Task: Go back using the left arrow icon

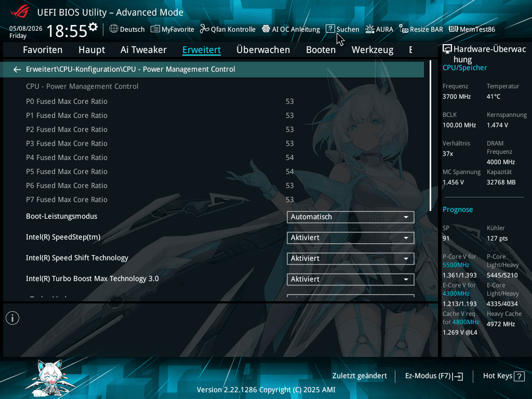Action: pos(17,70)
